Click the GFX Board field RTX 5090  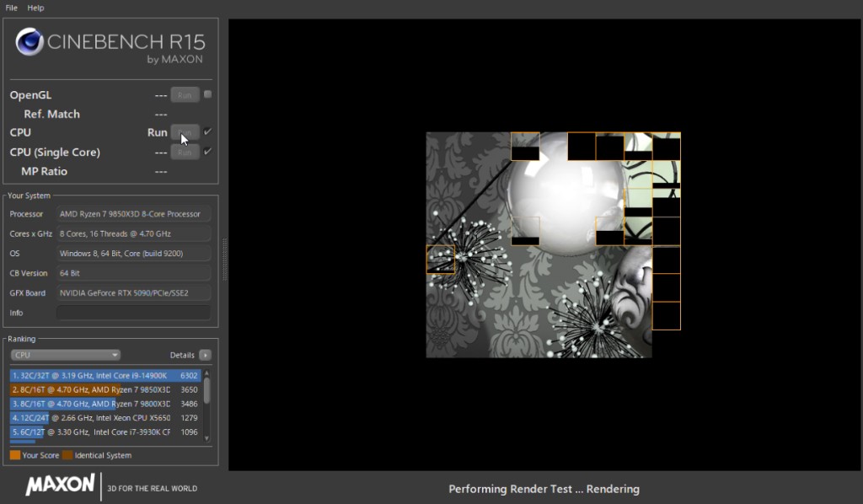click(133, 293)
